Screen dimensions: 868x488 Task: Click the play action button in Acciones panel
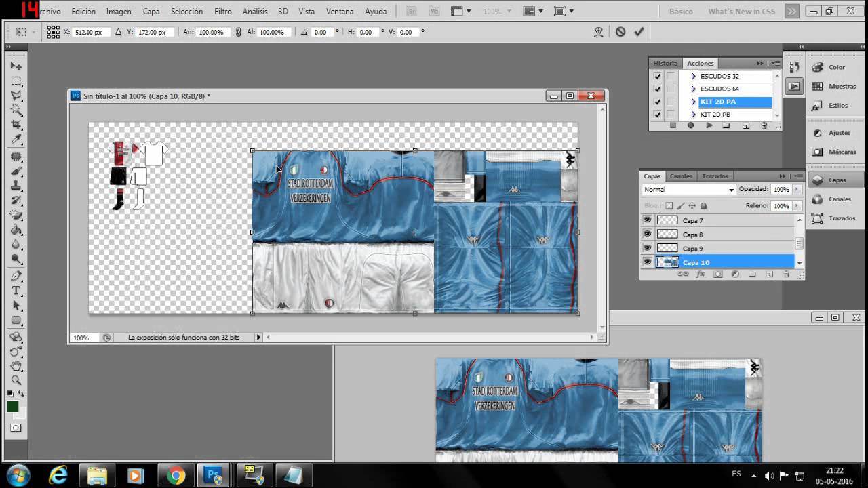coord(709,125)
